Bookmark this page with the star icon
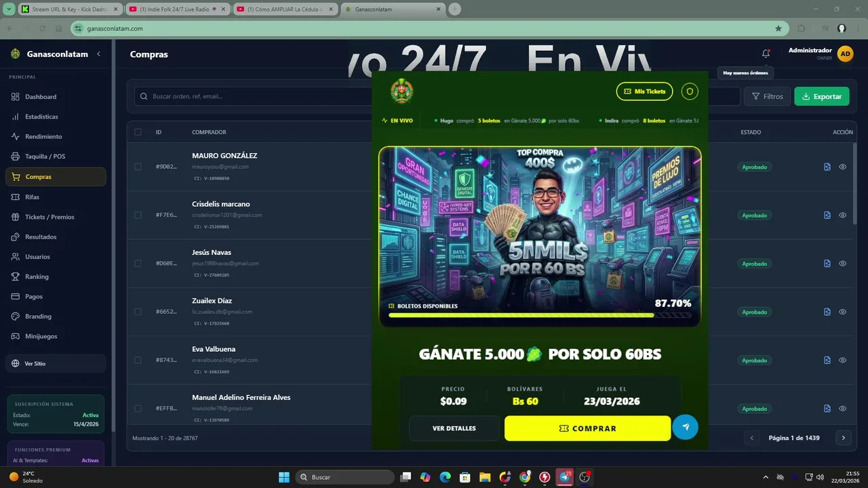 [x=778, y=28]
